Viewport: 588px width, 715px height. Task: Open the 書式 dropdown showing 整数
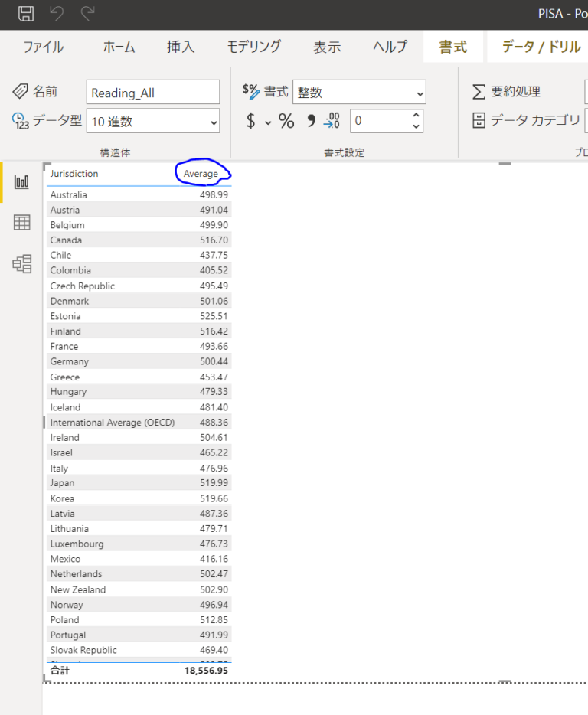click(359, 93)
